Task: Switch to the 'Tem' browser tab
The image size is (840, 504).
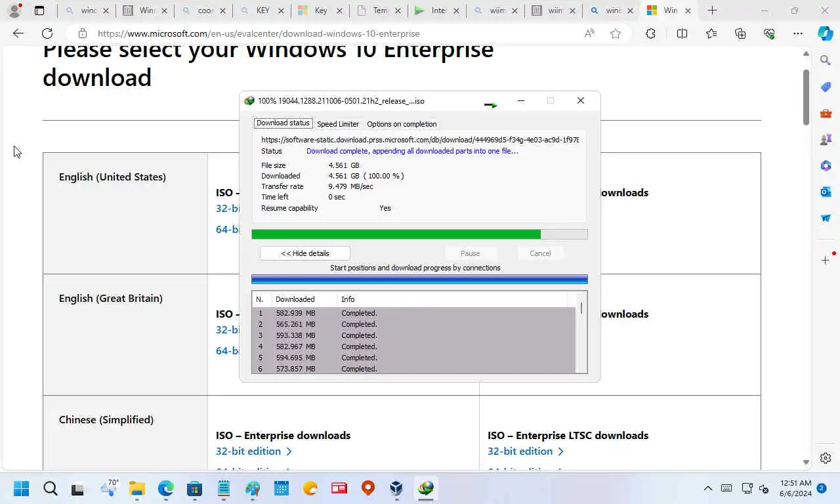Action: [379, 10]
